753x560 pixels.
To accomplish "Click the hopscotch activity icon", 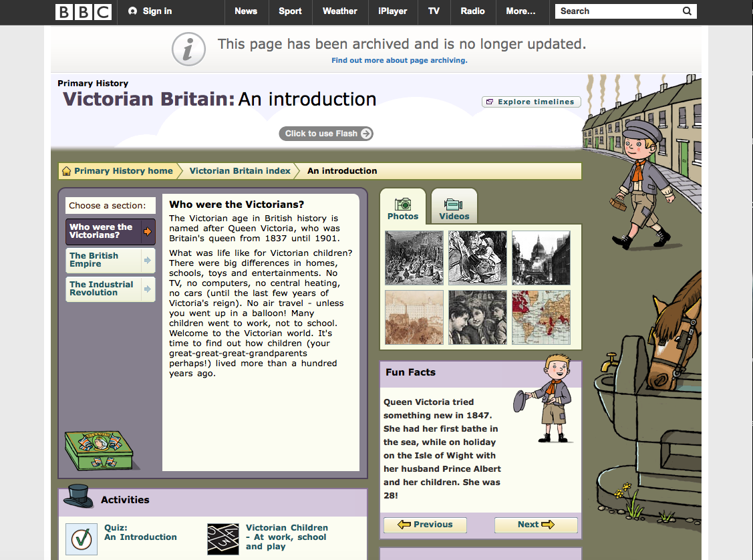I will pos(223,539).
